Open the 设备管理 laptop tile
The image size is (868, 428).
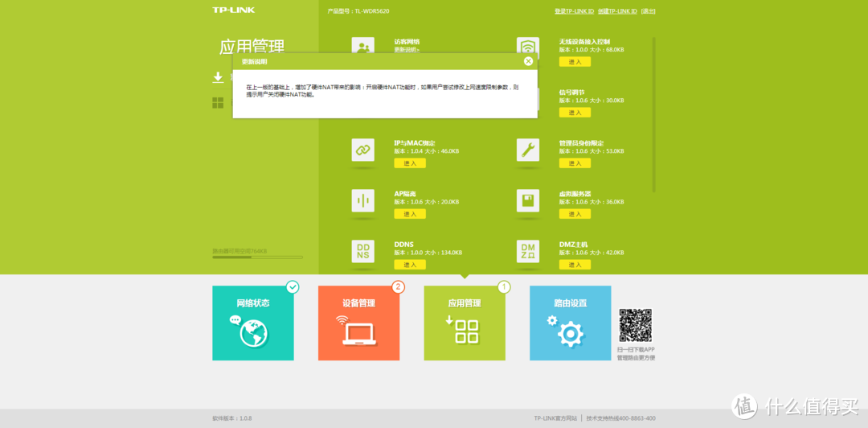[358, 323]
